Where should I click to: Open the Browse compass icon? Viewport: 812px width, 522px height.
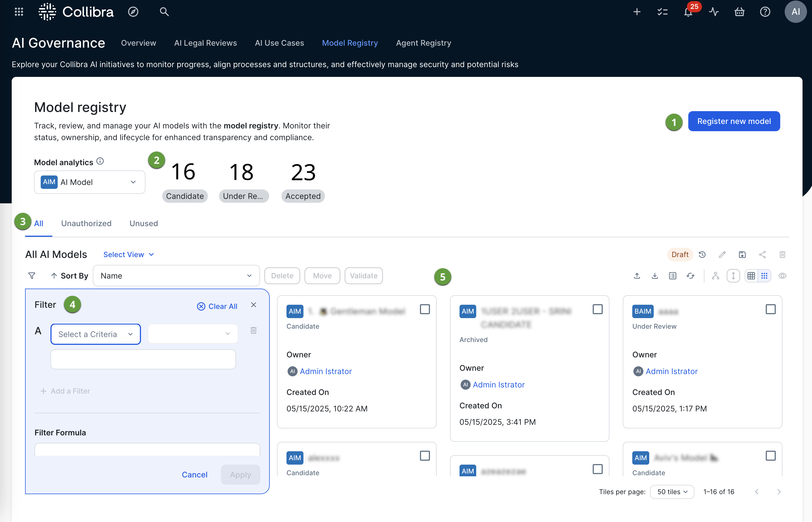133,12
